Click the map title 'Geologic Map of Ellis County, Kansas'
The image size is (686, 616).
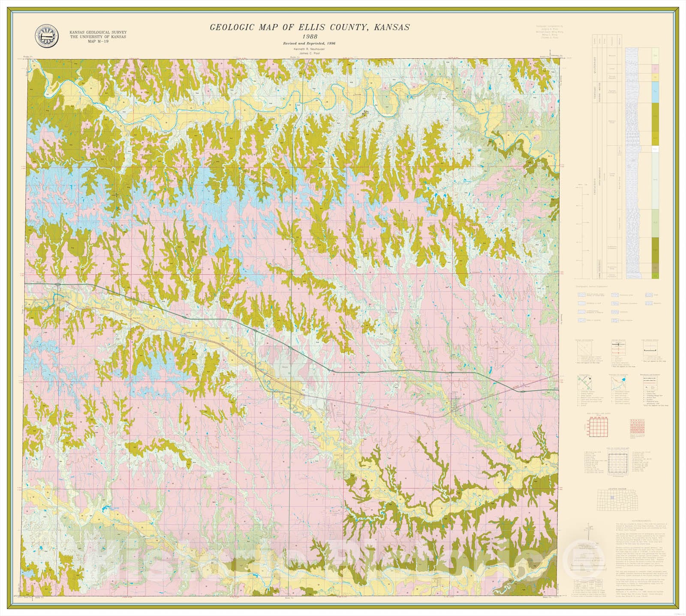(x=310, y=27)
